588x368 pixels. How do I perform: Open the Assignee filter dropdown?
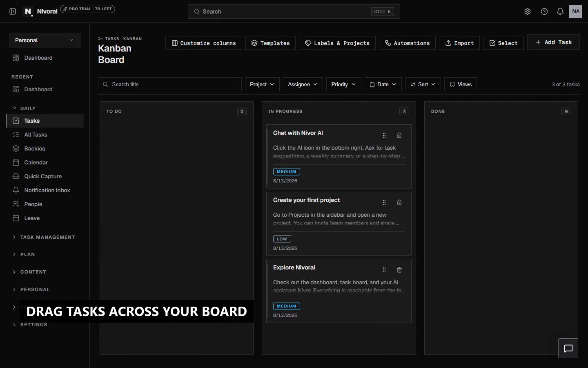coord(303,84)
